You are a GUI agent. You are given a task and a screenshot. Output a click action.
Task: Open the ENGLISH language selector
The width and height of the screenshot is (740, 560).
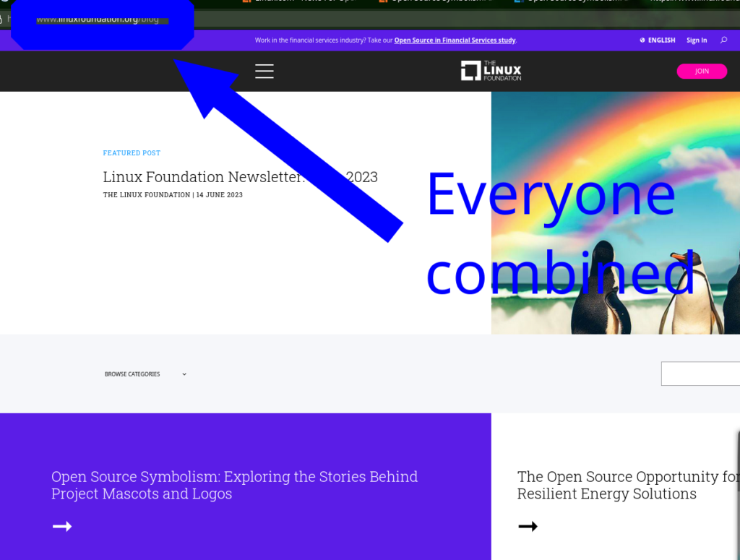tap(658, 40)
